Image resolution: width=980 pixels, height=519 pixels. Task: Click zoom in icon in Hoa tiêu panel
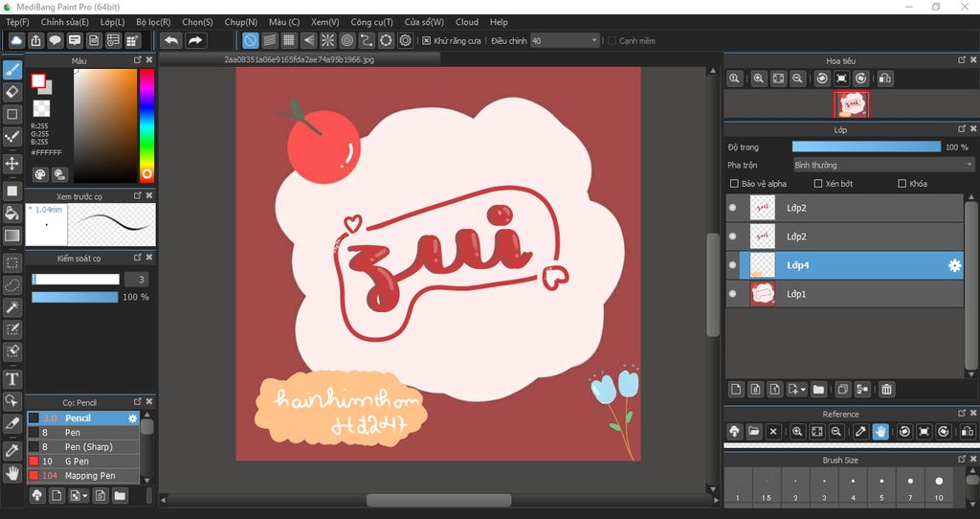pos(758,79)
